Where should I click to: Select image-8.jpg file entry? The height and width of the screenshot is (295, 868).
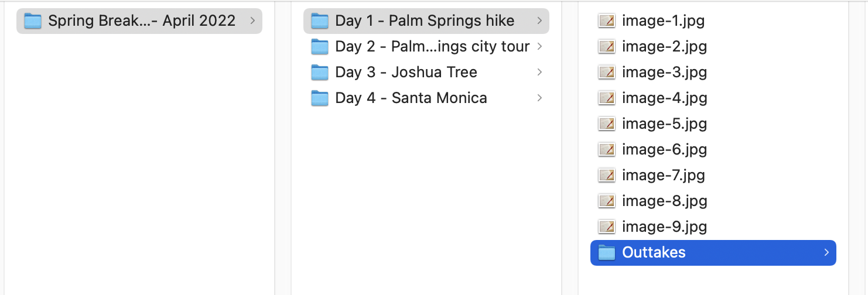coord(713,201)
